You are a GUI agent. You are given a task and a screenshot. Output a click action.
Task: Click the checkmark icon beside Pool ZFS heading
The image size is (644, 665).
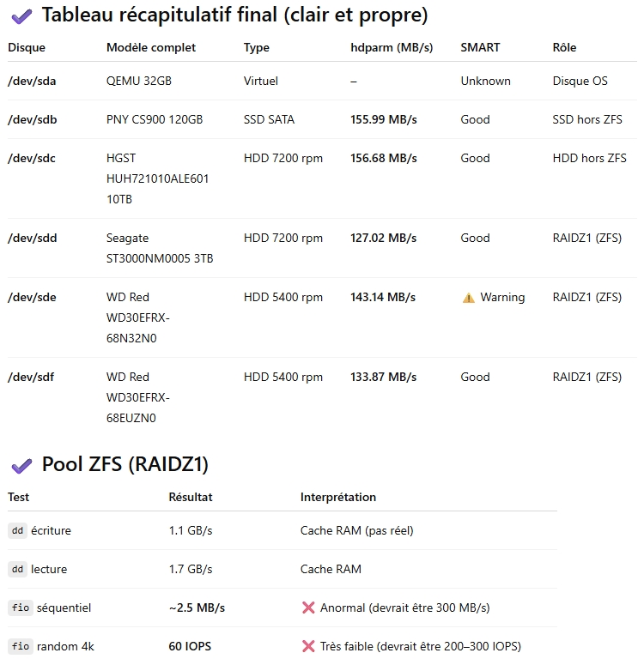tap(21, 465)
